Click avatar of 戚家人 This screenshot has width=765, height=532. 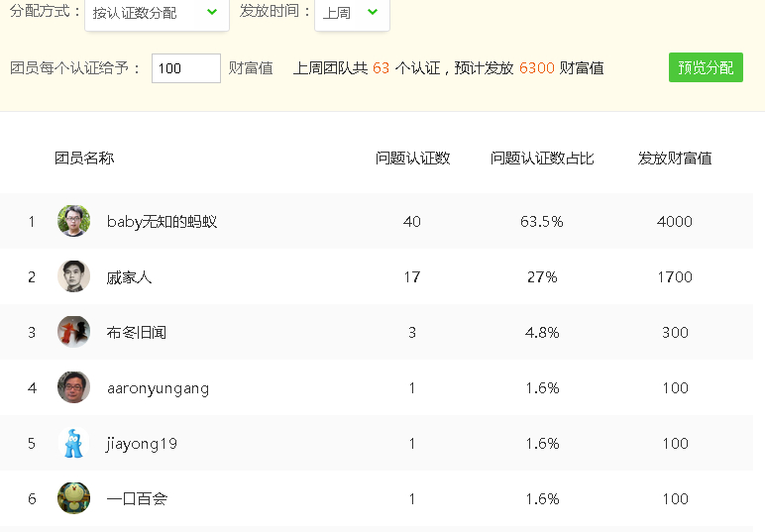click(73, 276)
